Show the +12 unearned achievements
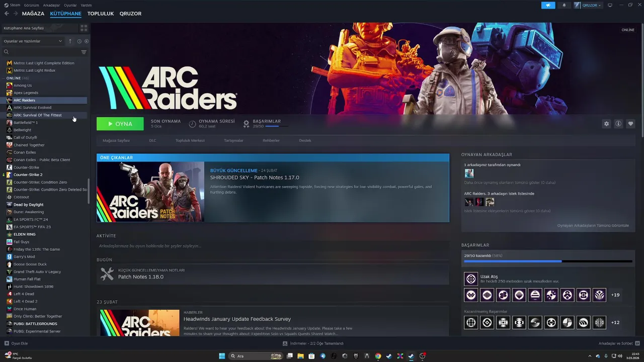This screenshot has width=644, height=362. (615, 322)
